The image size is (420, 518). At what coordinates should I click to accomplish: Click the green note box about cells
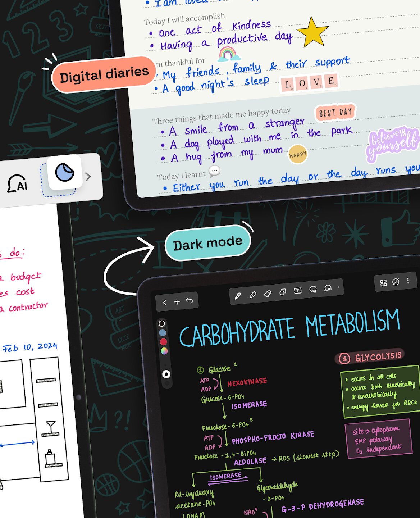pyautogui.click(x=380, y=392)
